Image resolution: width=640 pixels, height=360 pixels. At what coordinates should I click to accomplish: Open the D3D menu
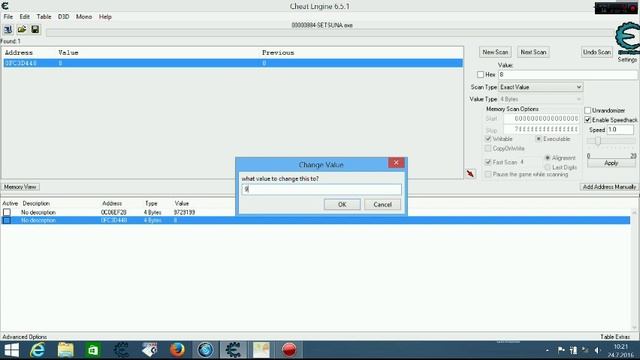click(63, 17)
